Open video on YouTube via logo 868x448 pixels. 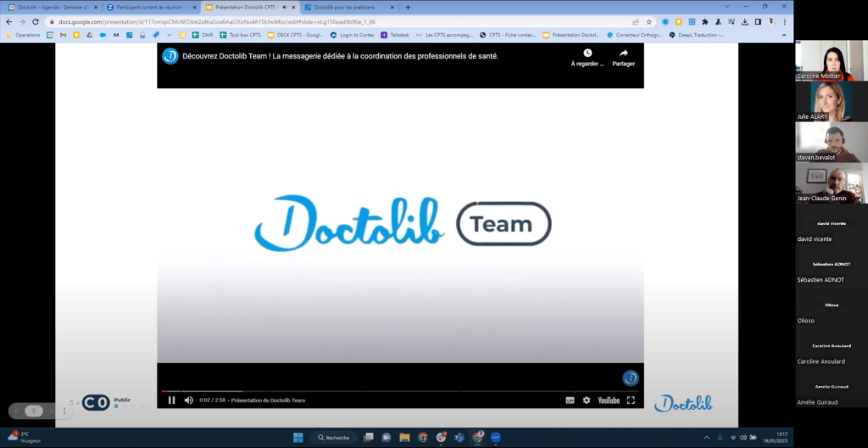pos(609,400)
